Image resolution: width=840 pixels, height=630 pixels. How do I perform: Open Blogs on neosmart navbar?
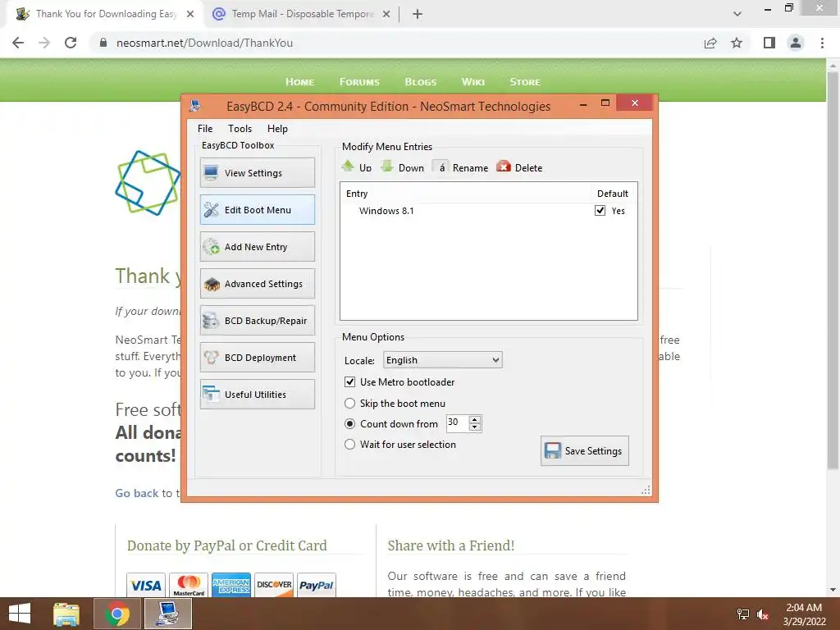click(x=421, y=81)
